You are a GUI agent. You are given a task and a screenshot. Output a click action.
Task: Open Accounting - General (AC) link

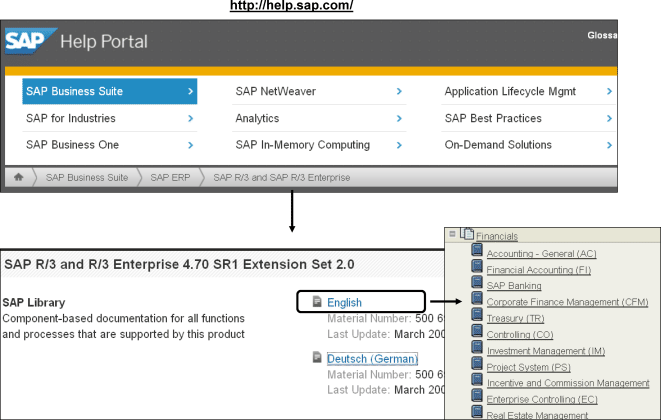coord(541,253)
